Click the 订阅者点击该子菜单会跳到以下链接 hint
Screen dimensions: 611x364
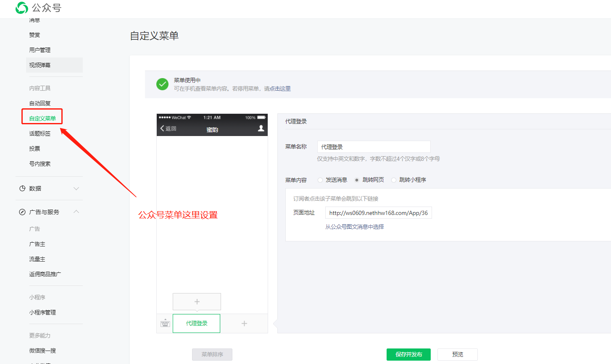336,199
